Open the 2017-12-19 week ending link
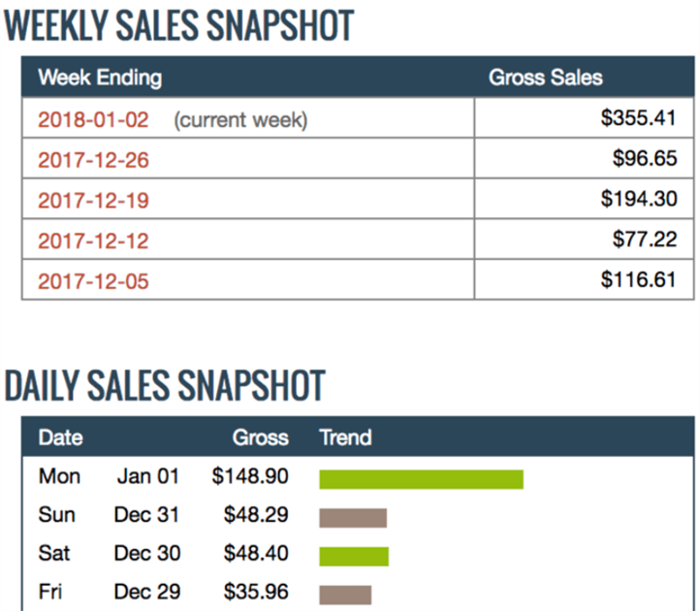The image size is (700, 611). point(93,201)
